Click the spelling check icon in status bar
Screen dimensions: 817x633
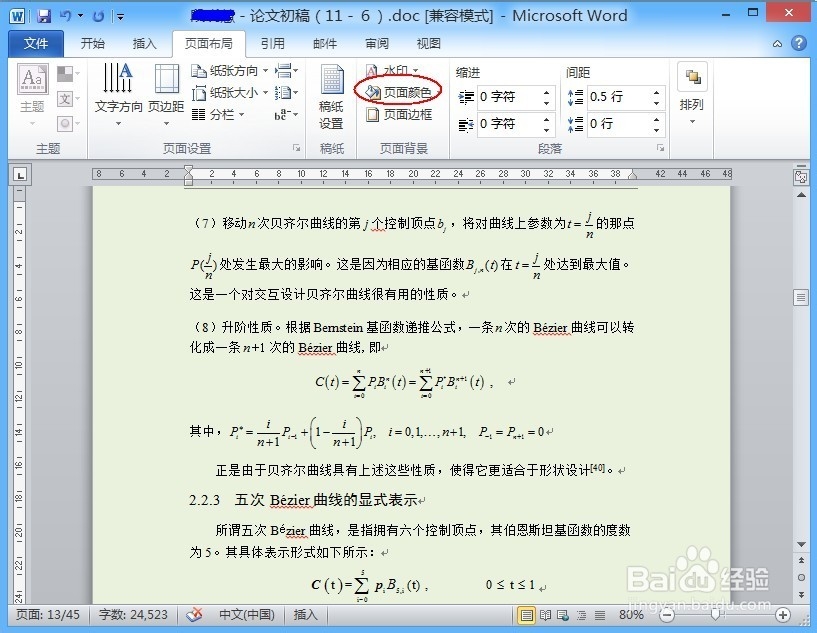tap(194, 614)
